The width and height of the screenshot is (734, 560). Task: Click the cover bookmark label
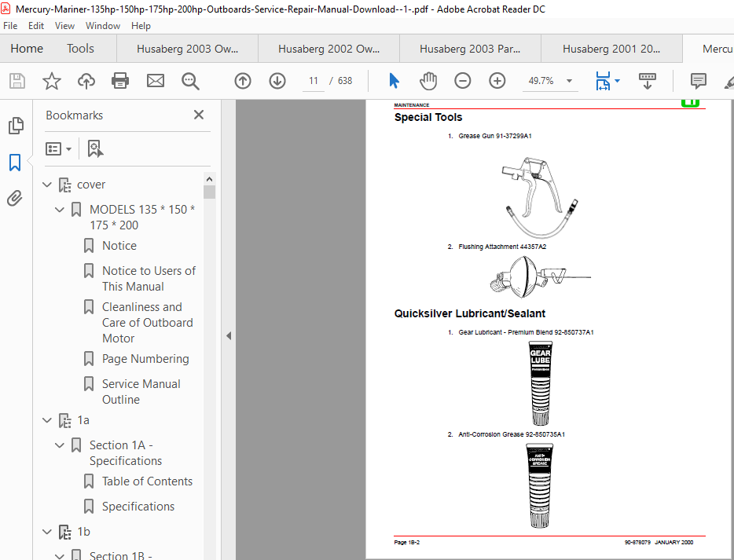coord(91,185)
